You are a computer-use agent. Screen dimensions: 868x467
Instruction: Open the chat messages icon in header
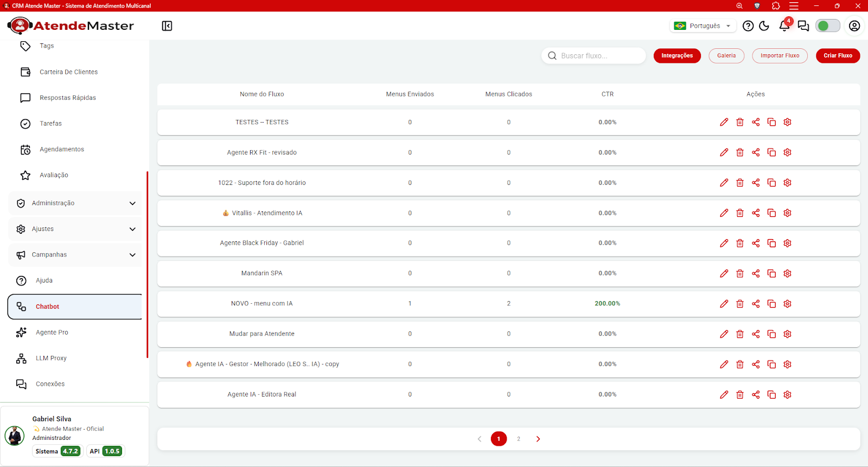click(x=803, y=26)
